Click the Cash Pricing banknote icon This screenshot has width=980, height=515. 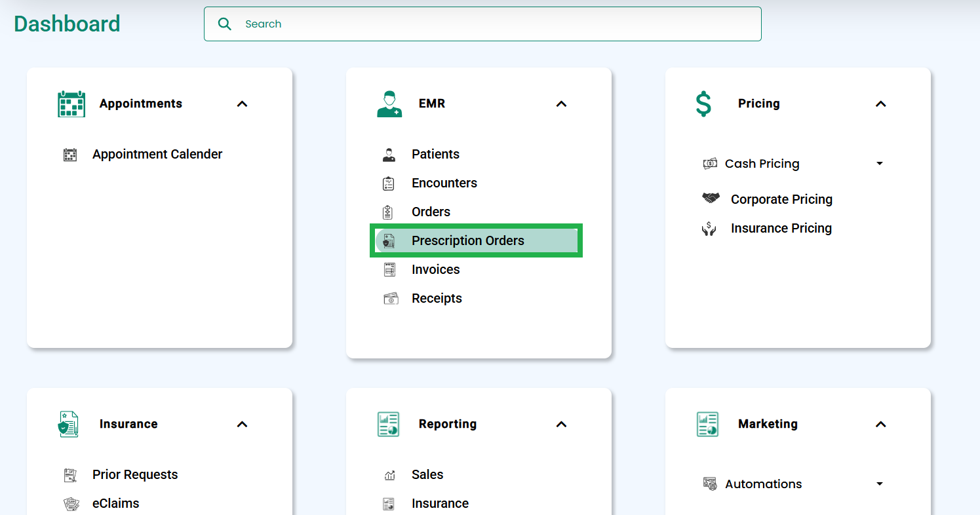710,164
